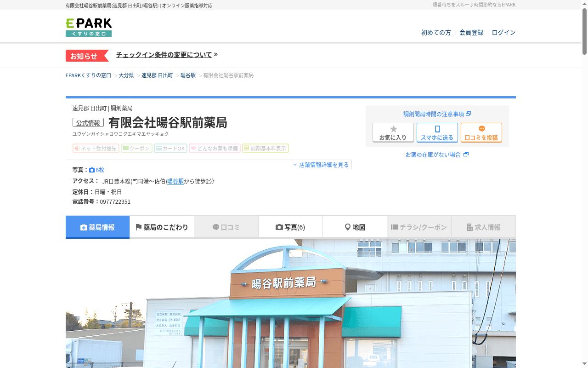Viewport: 588px width, 368px height.
Task: Click the 公式情報 badge
Action: (x=88, y=123)
